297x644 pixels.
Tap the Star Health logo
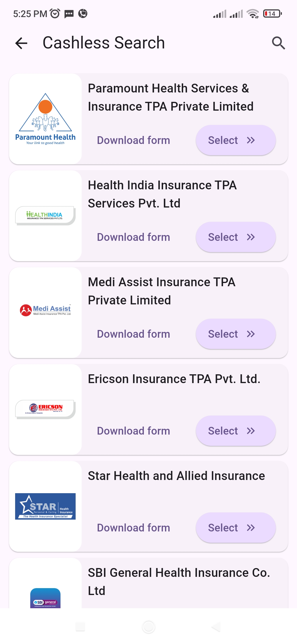pyautogui.click(x=45, y=506)
